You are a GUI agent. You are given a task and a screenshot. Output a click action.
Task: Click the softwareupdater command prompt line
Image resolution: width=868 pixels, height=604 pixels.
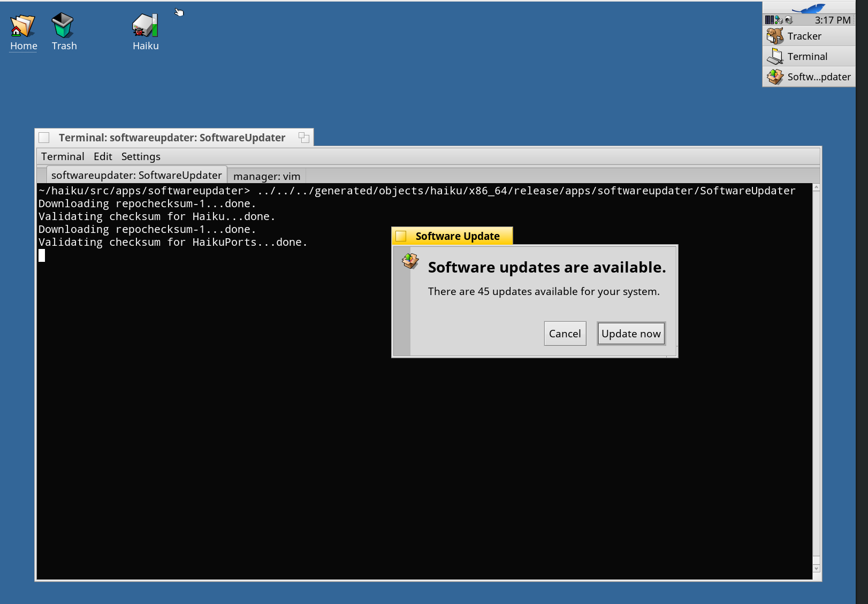pos(417,191)
